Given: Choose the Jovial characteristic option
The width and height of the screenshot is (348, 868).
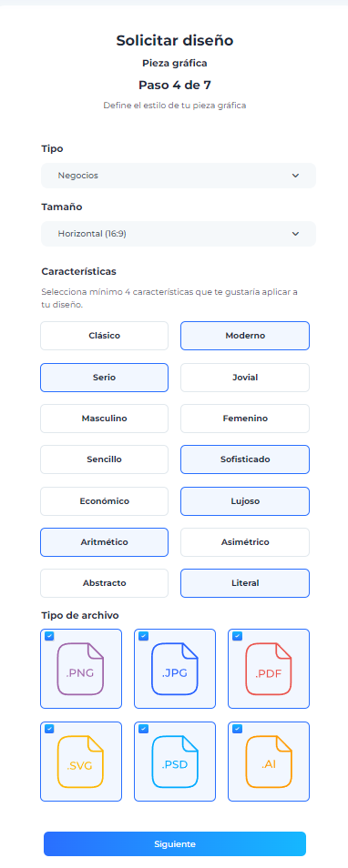Looking at the screenshot, I should [245, 378].
